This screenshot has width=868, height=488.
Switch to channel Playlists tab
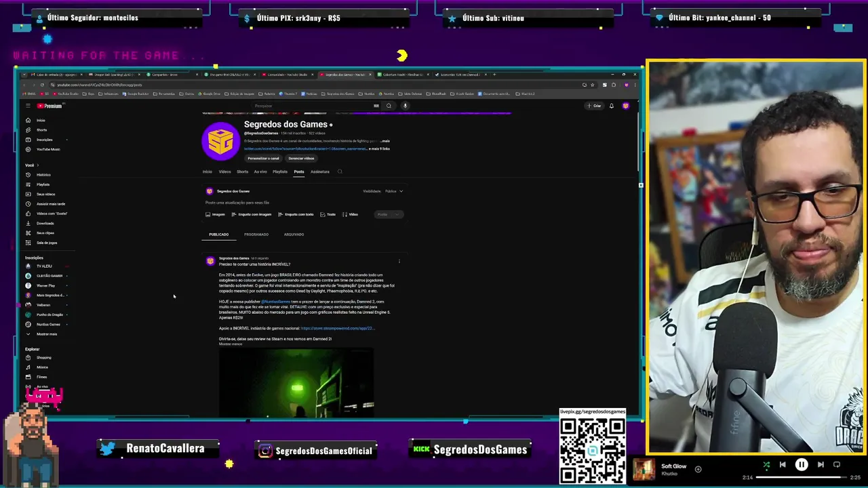click(280, 171)
